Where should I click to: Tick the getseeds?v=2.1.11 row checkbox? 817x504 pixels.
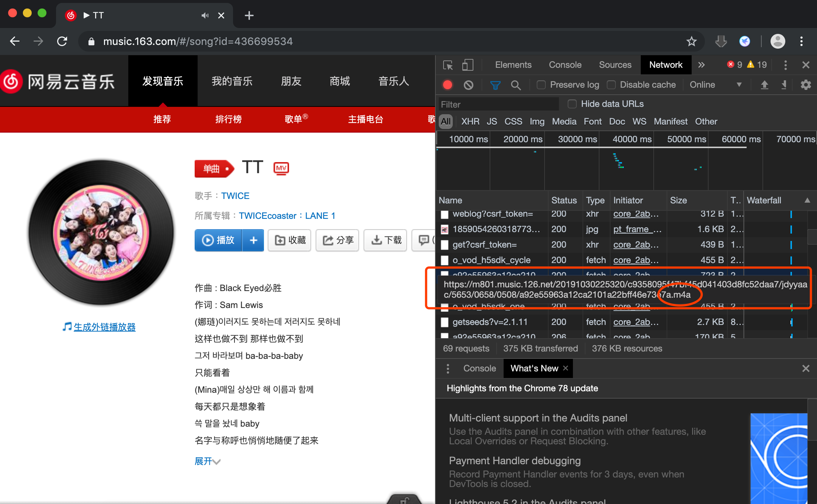click(x=445, y=322)
